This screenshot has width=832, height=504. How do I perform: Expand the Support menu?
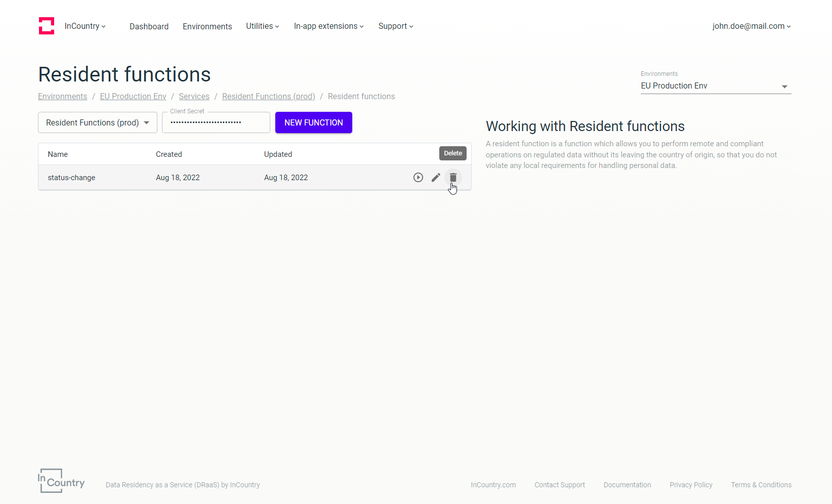click(x=395, y=26)
